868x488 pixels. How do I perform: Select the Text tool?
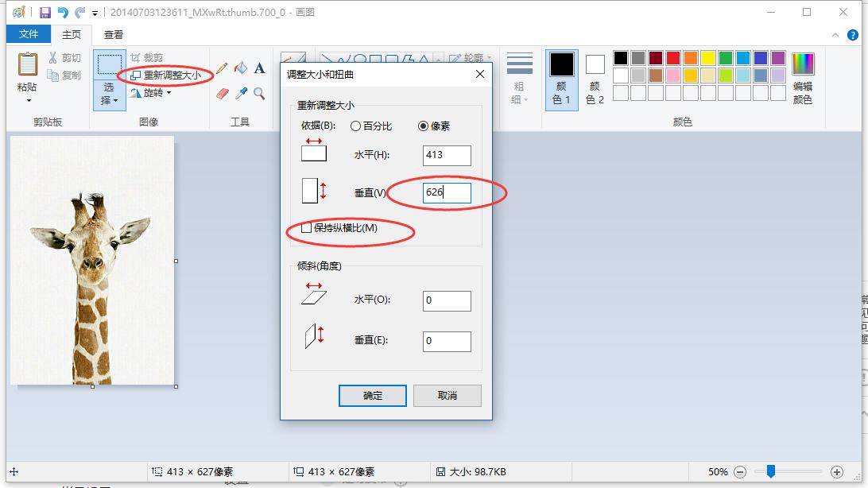(x=259, y=68)
